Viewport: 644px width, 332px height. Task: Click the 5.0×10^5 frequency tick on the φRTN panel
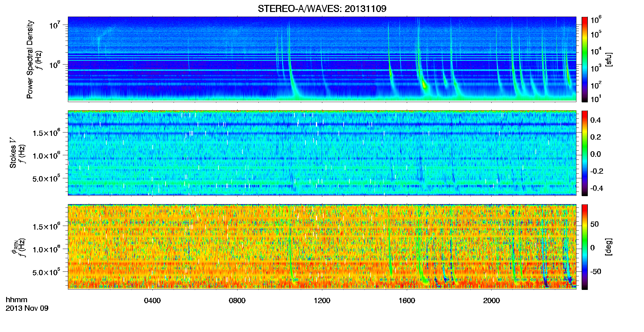coord(46,272)
